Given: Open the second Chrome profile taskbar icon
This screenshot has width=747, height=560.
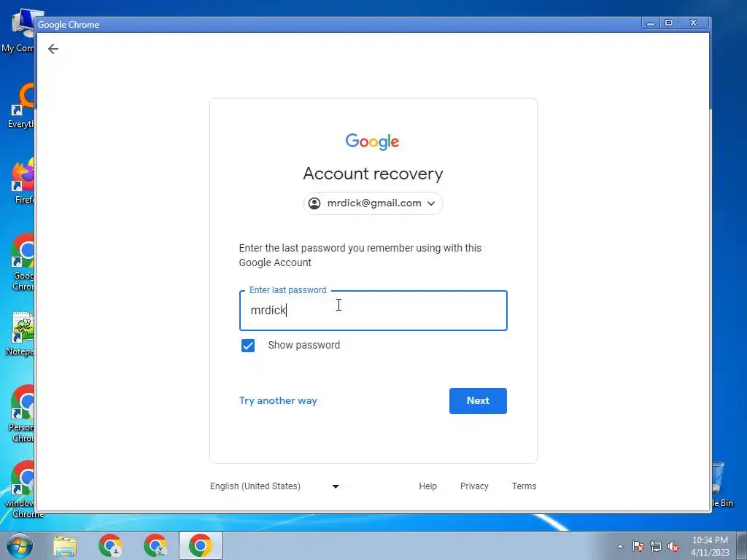Looking at the screenshot, I should (155, 545).
